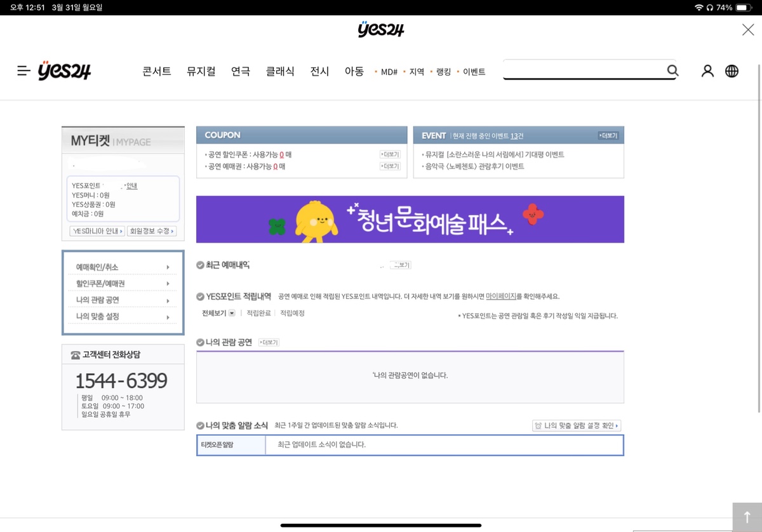Click the EVENT section 더보기 button
Image resolution: width=762 pixels, height=532 pixels.
(608, 135)
